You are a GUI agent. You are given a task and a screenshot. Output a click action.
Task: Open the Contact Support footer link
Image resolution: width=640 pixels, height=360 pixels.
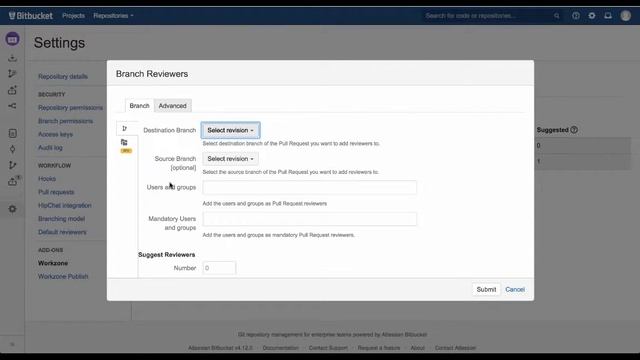(328, 348)
